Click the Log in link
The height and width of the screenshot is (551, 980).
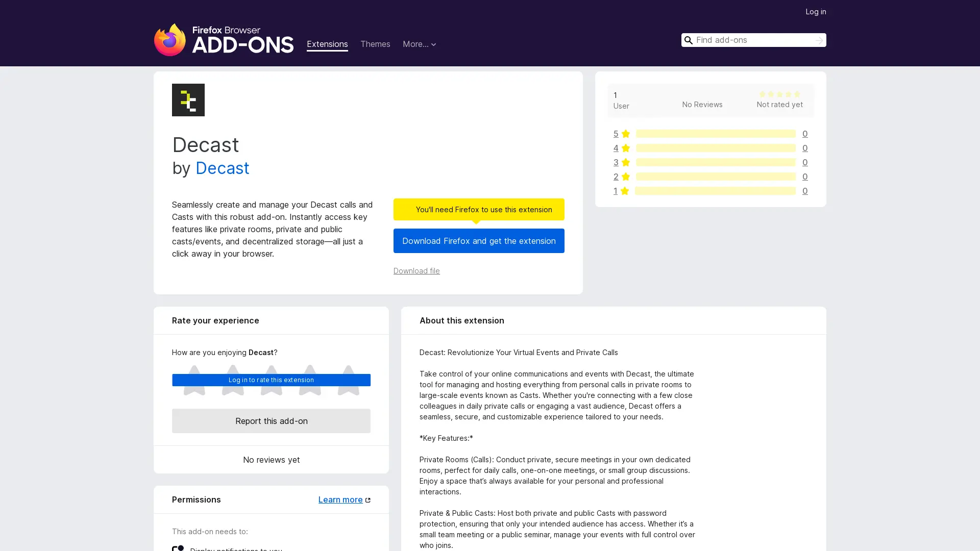click(815, 12)
